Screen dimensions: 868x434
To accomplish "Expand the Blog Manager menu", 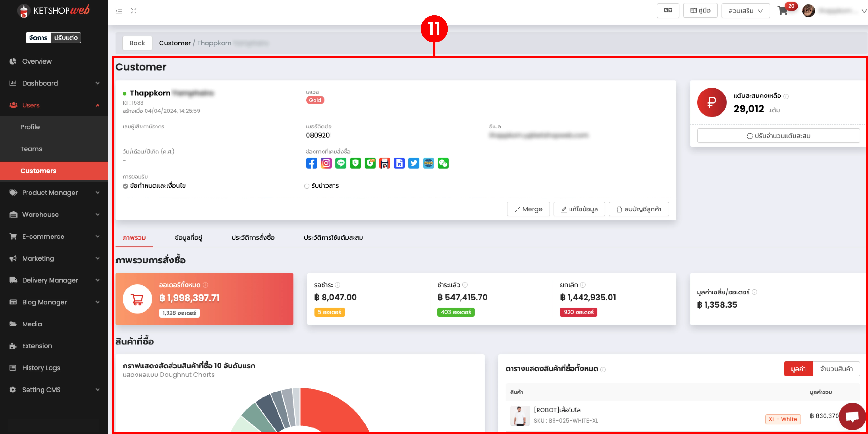I will click(x=54, y=302).
